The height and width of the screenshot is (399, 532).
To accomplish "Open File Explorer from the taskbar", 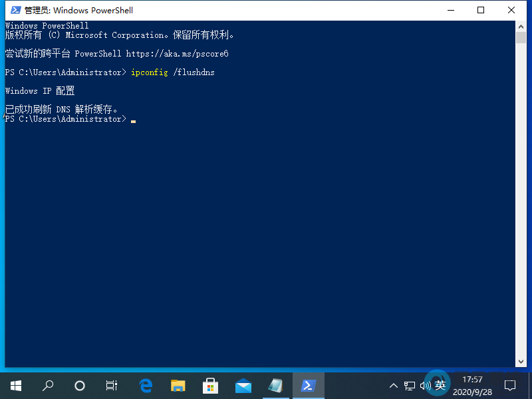I will point(178,385).
